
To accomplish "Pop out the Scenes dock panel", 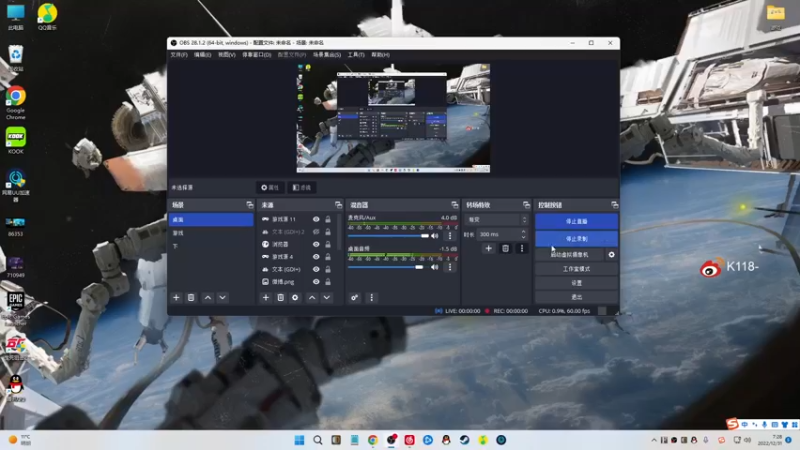I will (x=249, y=205).
